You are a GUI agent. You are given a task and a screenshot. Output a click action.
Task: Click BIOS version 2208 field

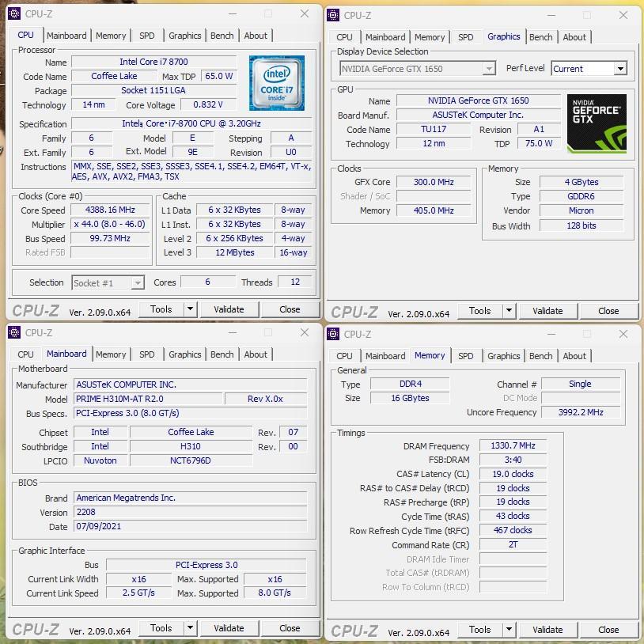click(x=191, y=512)
